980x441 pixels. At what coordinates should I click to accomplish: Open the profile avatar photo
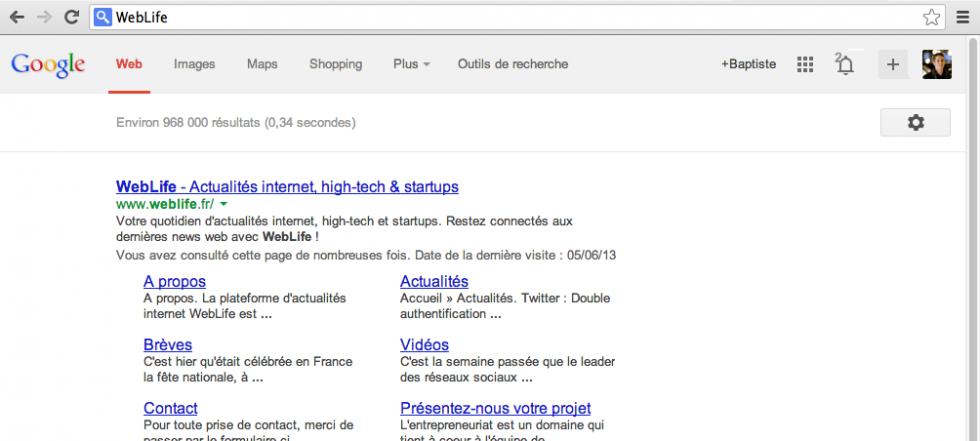pos(937,64)
